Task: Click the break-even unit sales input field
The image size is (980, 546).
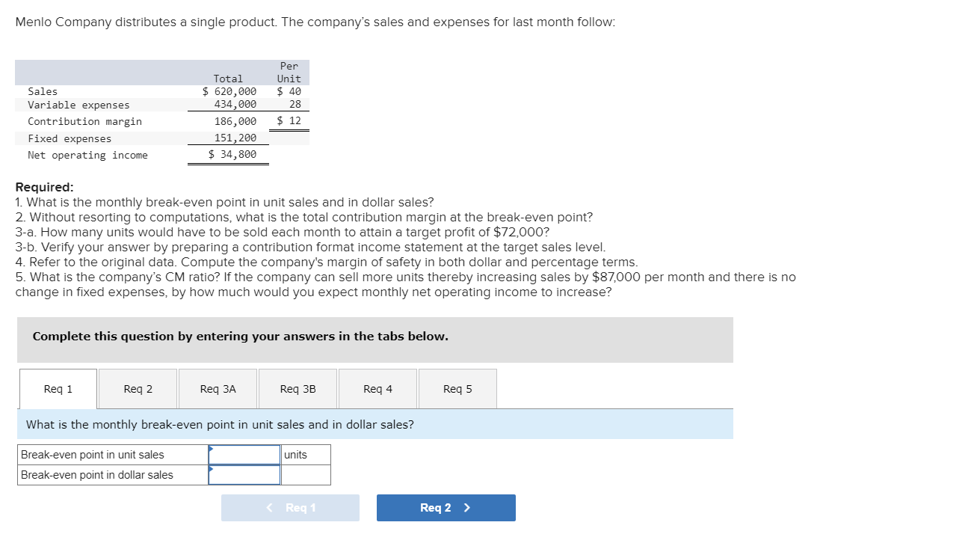Action: pos(244,454)
